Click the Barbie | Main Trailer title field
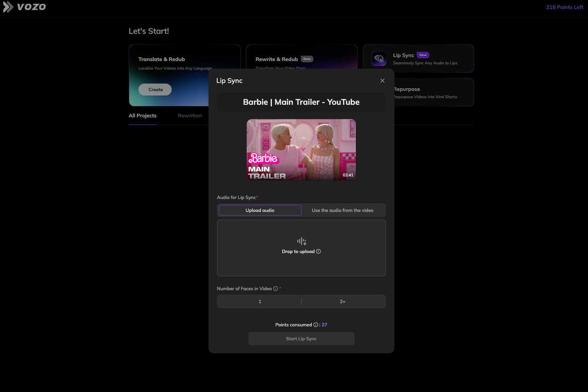 point(301,102)
